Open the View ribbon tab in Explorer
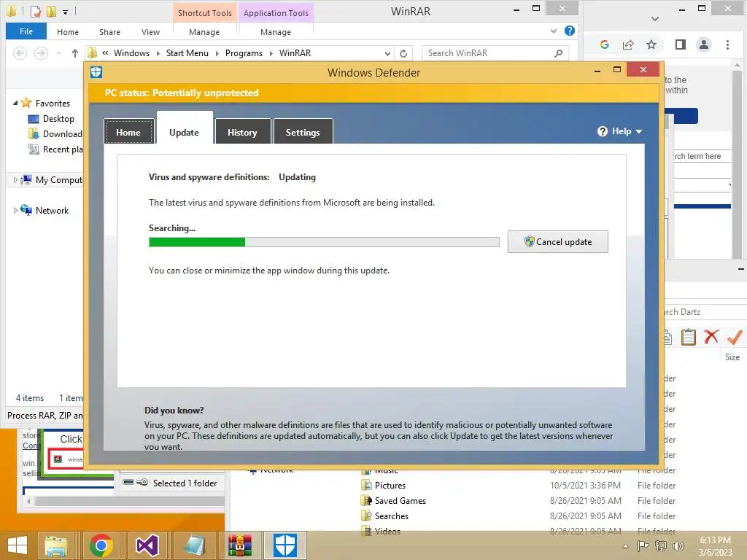 point(150,32)
